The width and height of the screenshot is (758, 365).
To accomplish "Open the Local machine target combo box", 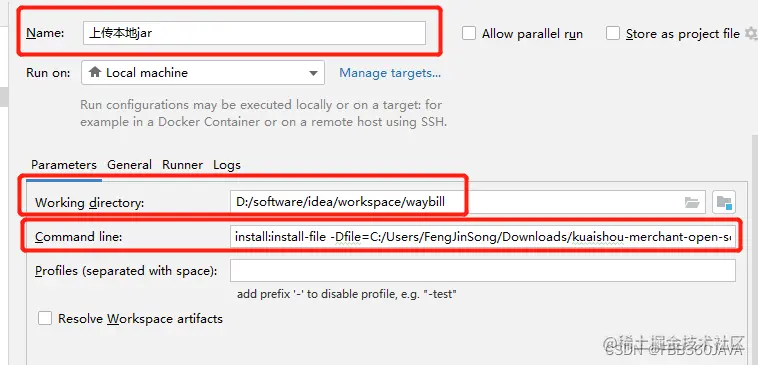I will coord(203,73).
